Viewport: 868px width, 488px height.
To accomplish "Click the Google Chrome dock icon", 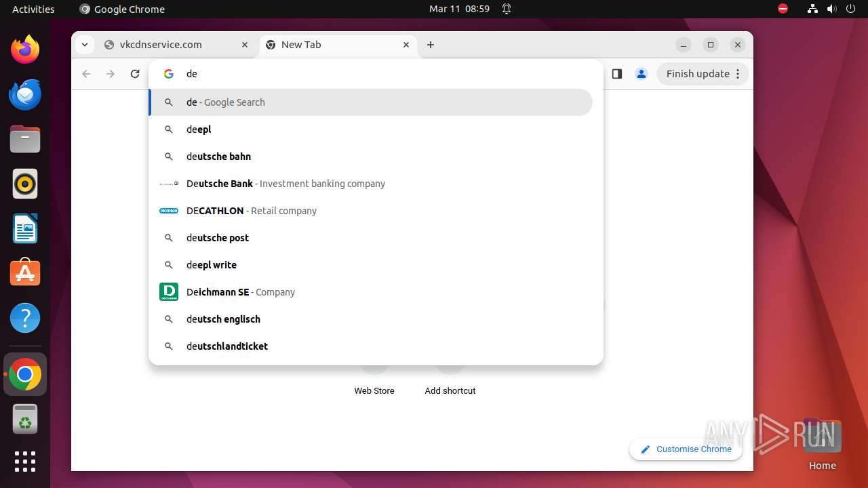I will (25, 374).
